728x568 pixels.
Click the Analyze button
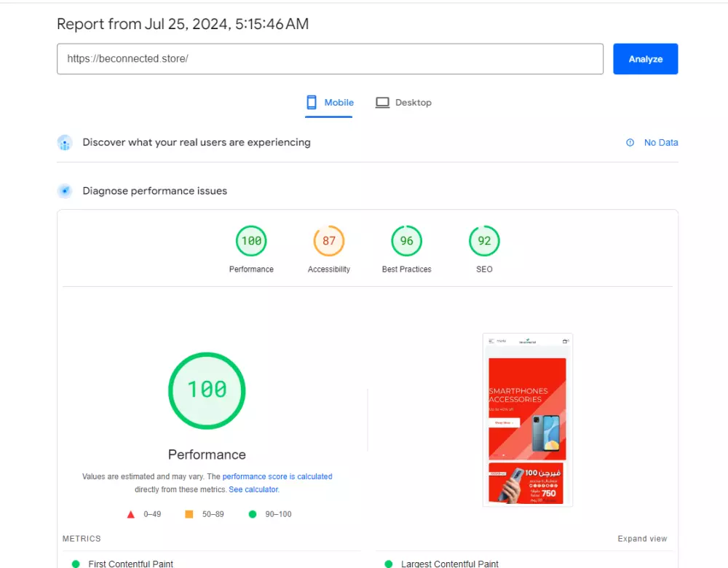tap(645, 58)
